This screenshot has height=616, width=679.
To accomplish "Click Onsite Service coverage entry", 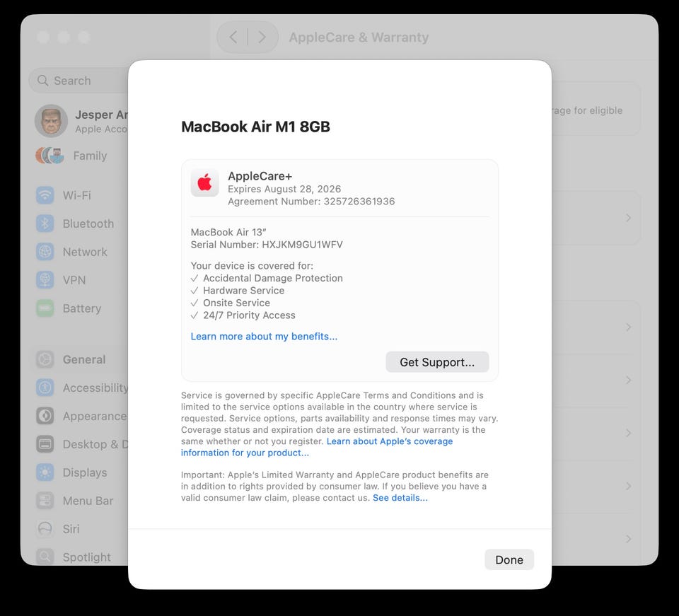I will pyautogui.click(x=236, y=303).
